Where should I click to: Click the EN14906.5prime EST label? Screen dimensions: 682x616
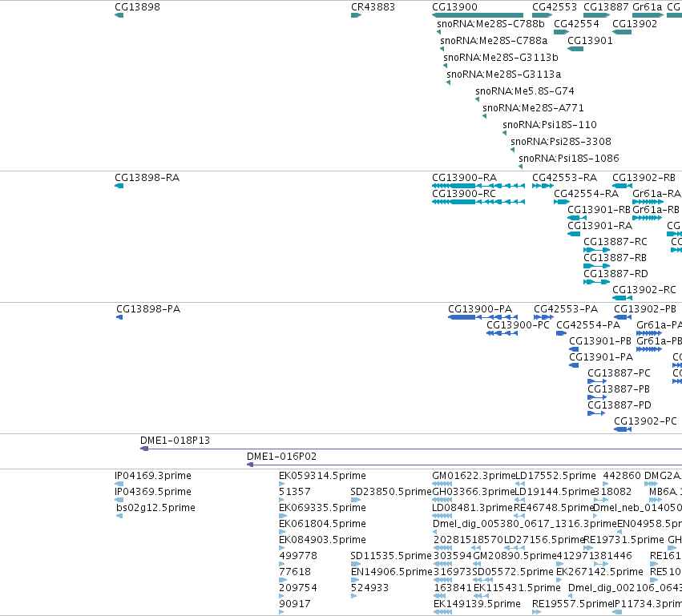pos(391,572)
